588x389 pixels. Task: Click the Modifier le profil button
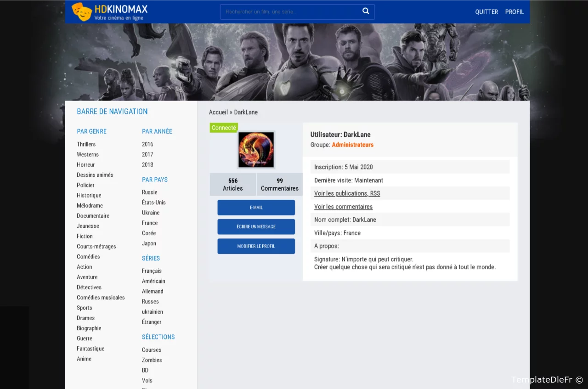256,246
